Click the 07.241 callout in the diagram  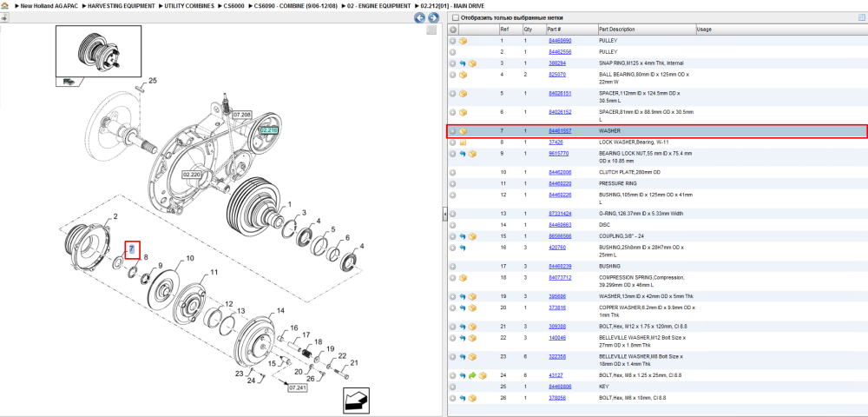coord(297,387)
